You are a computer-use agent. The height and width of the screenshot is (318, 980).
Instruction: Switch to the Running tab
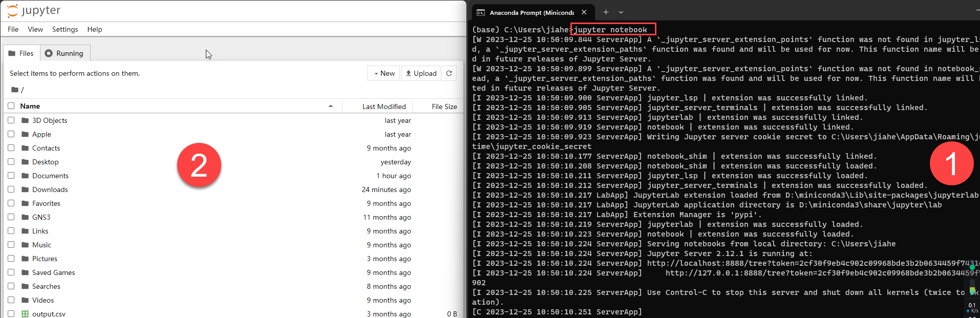[65, 53]
